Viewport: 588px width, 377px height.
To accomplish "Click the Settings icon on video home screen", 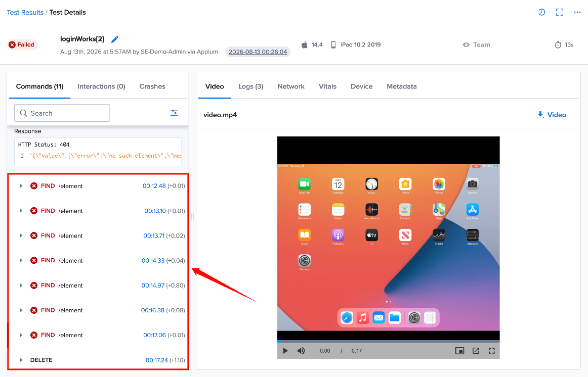I will pos(305,261).
